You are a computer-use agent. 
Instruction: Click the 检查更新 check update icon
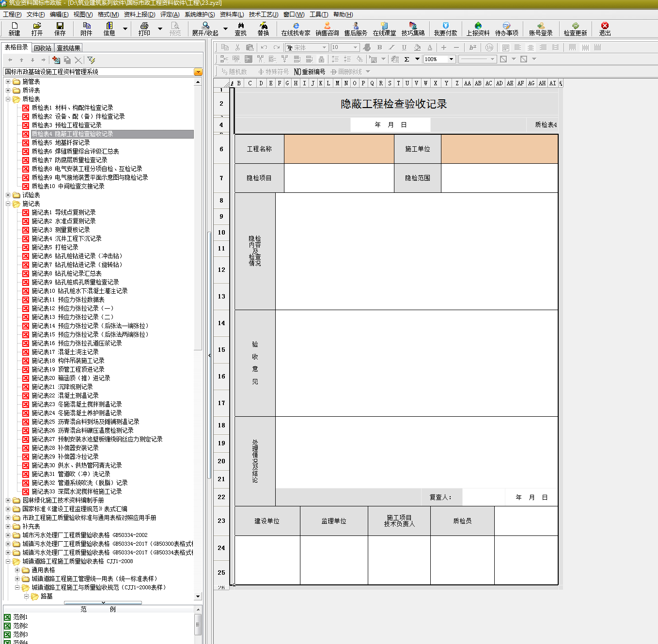576,29
